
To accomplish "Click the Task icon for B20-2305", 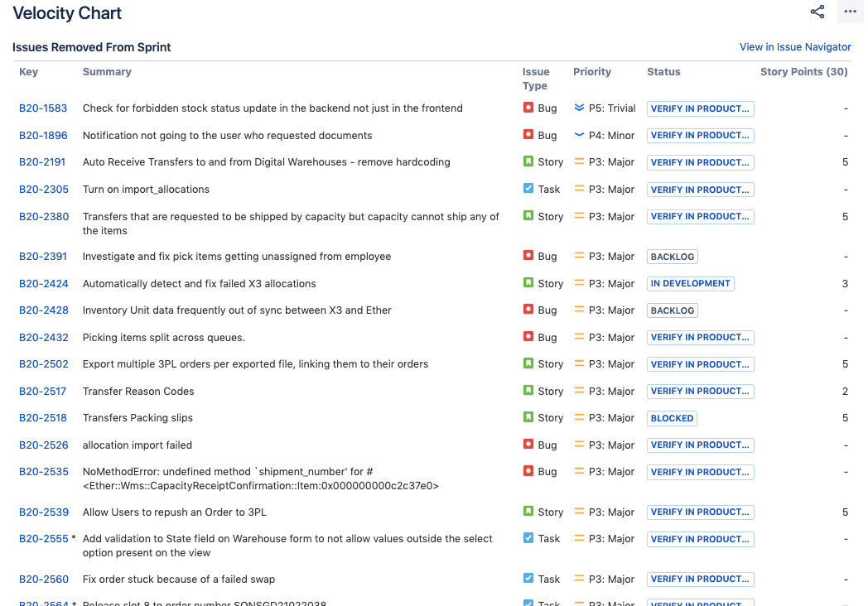I will tap(528, 188).
